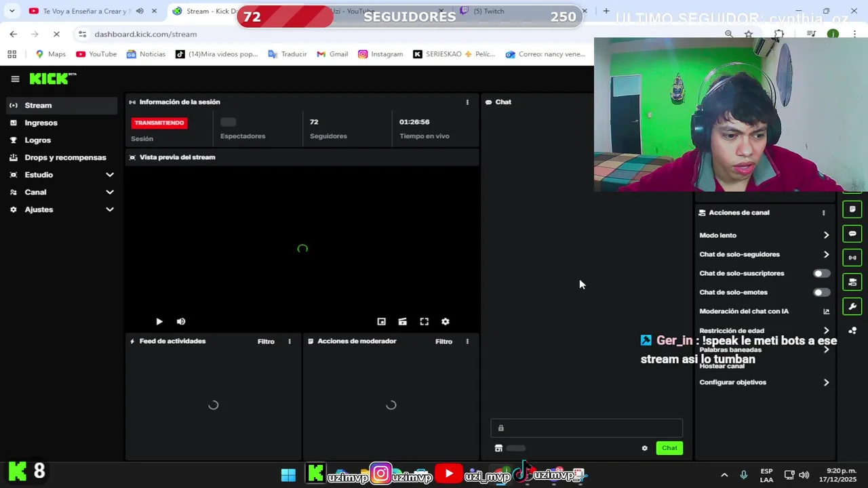Expand the Estudio section in the sidebar

pyautogui.click(x=110, y=175)
